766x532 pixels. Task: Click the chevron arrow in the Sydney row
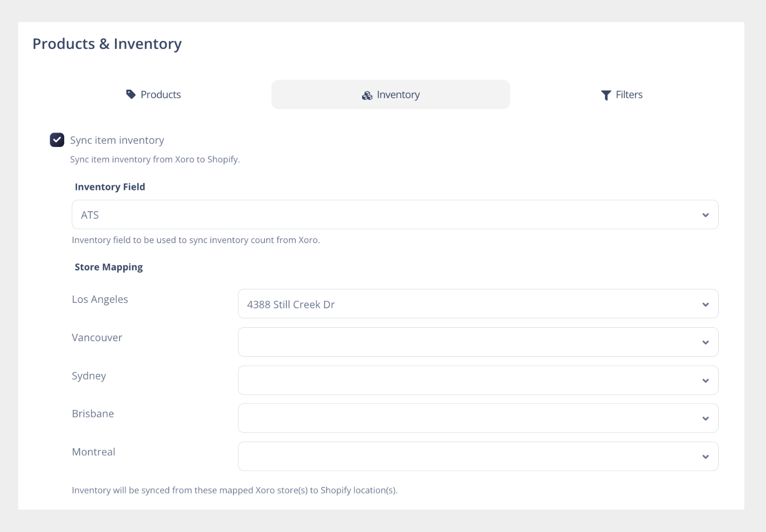coord(705,381)
